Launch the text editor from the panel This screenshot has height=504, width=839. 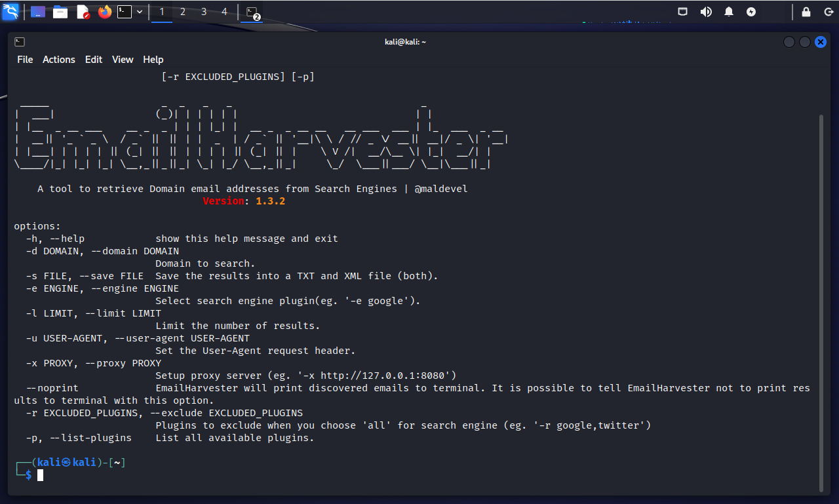coord(83,12)
